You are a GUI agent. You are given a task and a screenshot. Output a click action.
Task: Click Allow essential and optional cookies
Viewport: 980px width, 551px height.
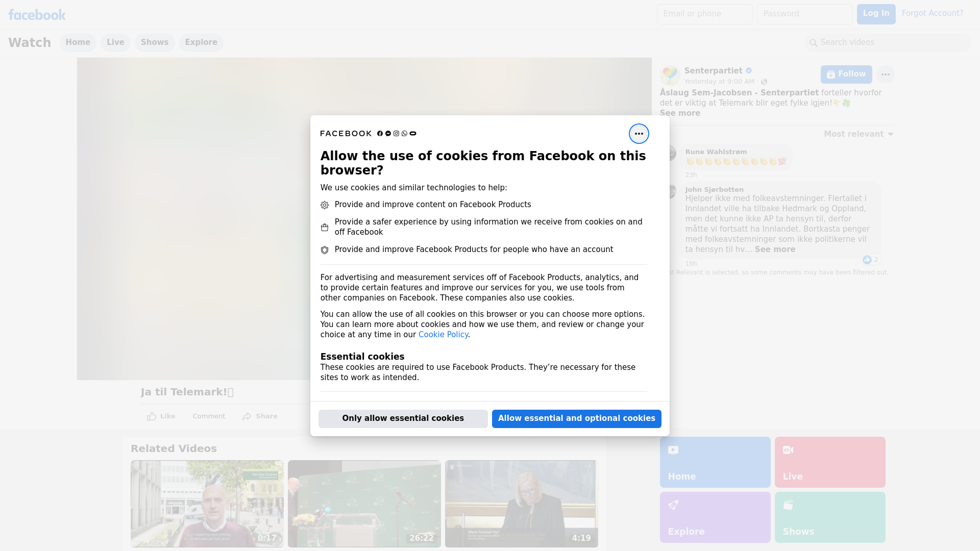click(x=576, y=418)
